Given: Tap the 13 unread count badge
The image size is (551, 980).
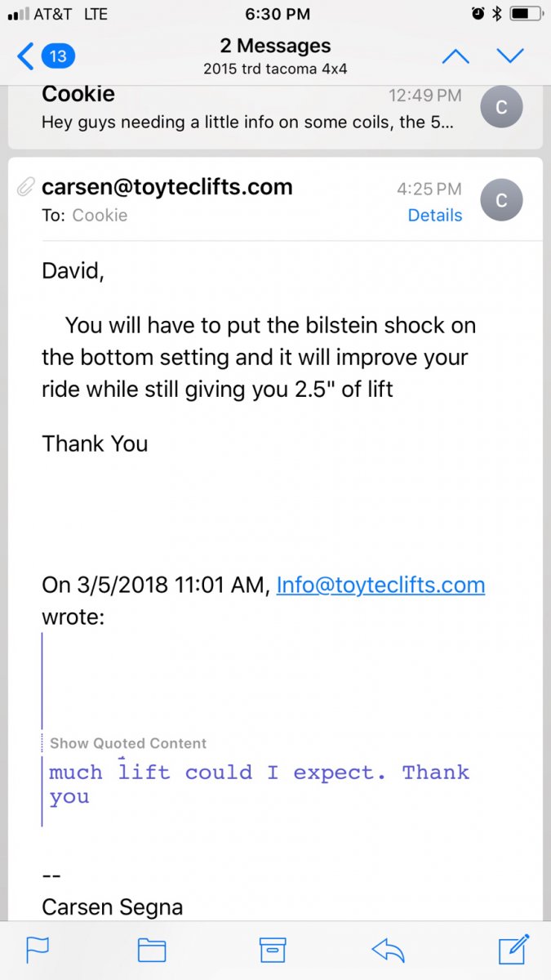Looking at the screenshot, I should point(58,56).
